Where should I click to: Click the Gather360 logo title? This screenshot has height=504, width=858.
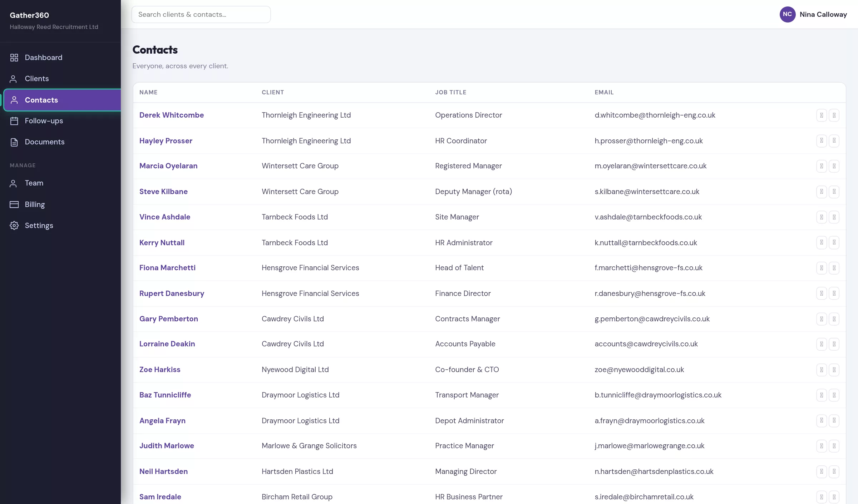click(x=29, y=15)
